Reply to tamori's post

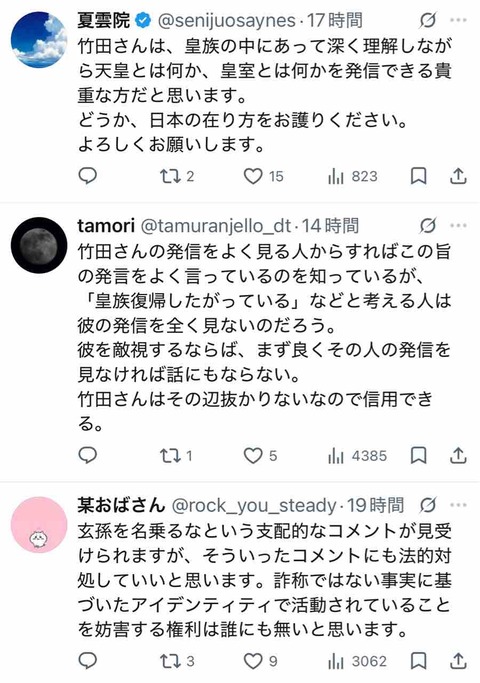pos(88,455)
